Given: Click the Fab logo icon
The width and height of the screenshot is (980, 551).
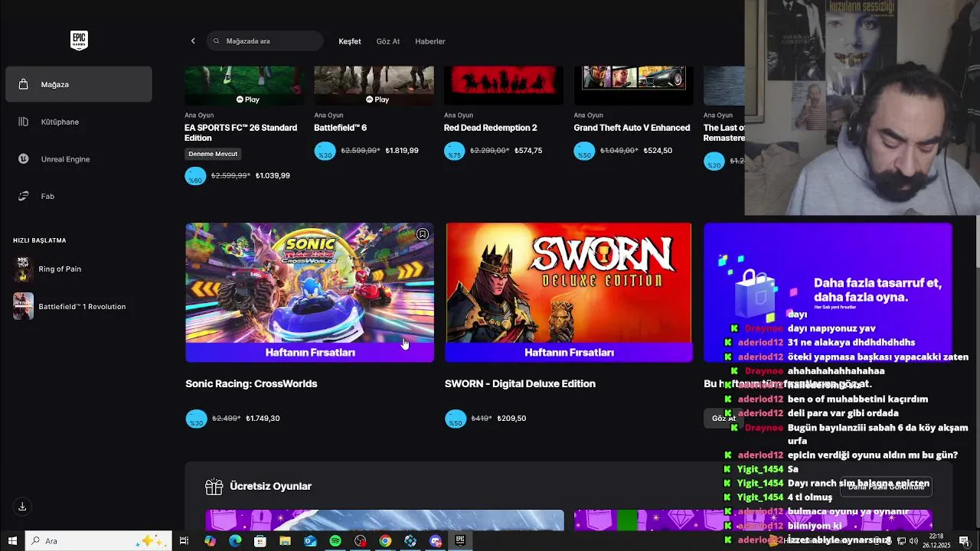Looking at the screenshot, I should click(24, 197).
